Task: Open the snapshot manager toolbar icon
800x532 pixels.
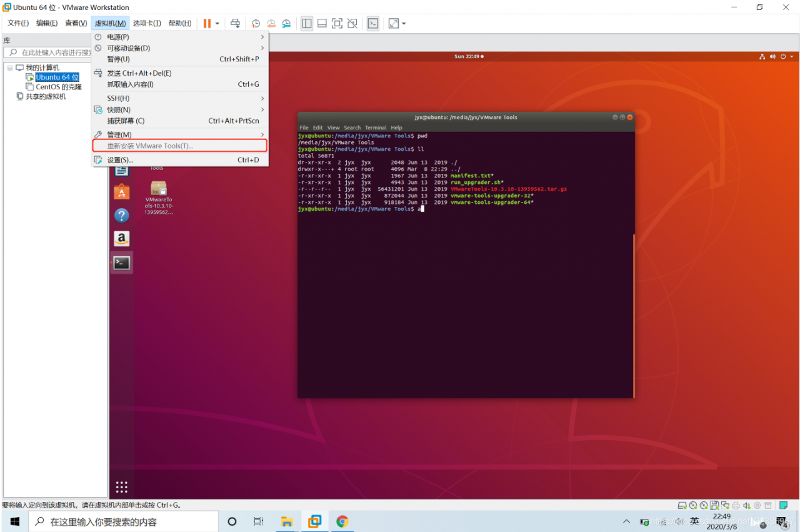Action: (286, 24)
